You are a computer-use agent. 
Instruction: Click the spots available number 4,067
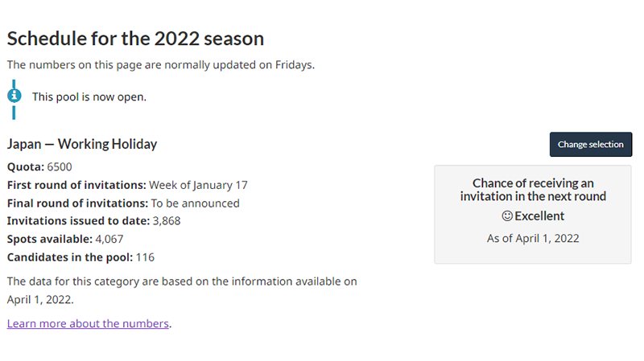[109, 239]
